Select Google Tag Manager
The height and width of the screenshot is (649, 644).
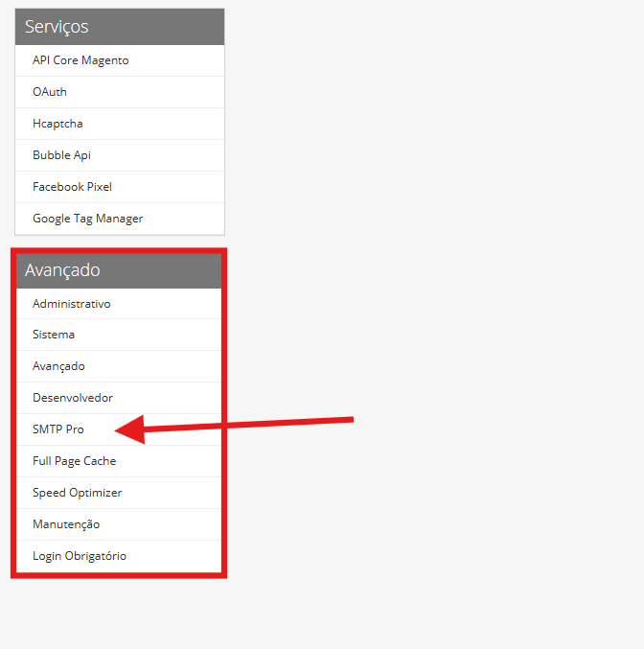point(87,219)
